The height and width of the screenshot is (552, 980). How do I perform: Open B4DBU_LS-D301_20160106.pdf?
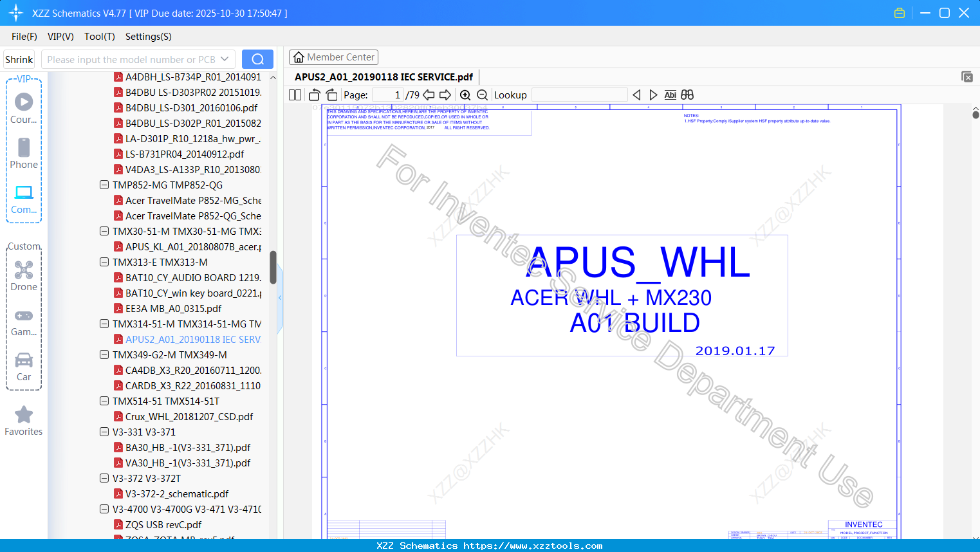185,108
